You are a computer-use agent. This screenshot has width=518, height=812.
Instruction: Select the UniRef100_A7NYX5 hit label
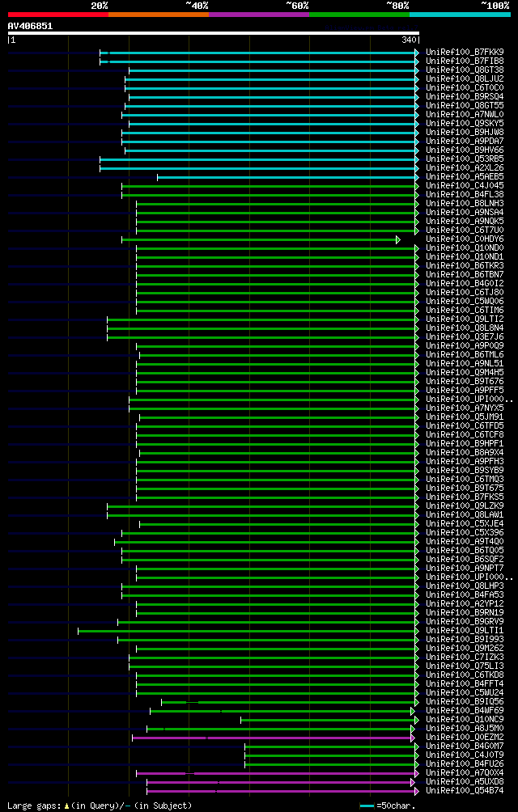click(x=465, y=408)
